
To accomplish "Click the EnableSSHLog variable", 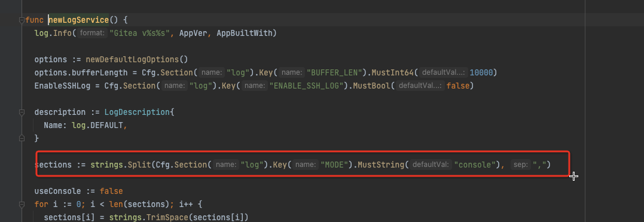I will [x=62, y=86].
